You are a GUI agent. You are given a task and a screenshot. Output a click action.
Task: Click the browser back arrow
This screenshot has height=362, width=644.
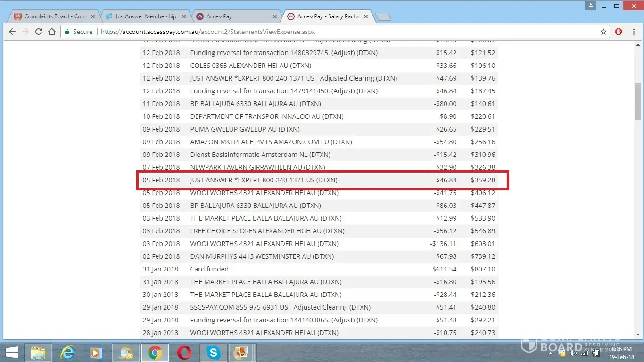click(x=12, y=32)
